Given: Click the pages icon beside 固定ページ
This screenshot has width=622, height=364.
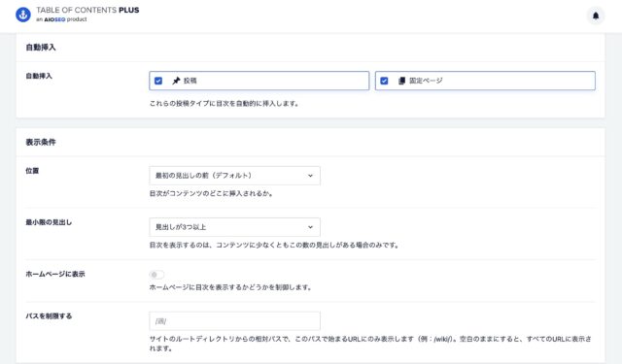Looking at the screenshot, I should (x=401, y=81).
